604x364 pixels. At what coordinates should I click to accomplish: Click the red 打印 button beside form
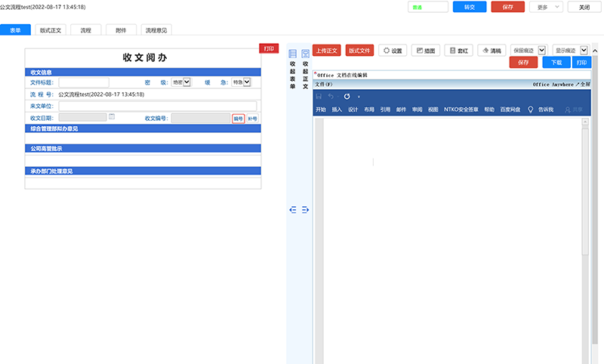click(x=269, y=48)
